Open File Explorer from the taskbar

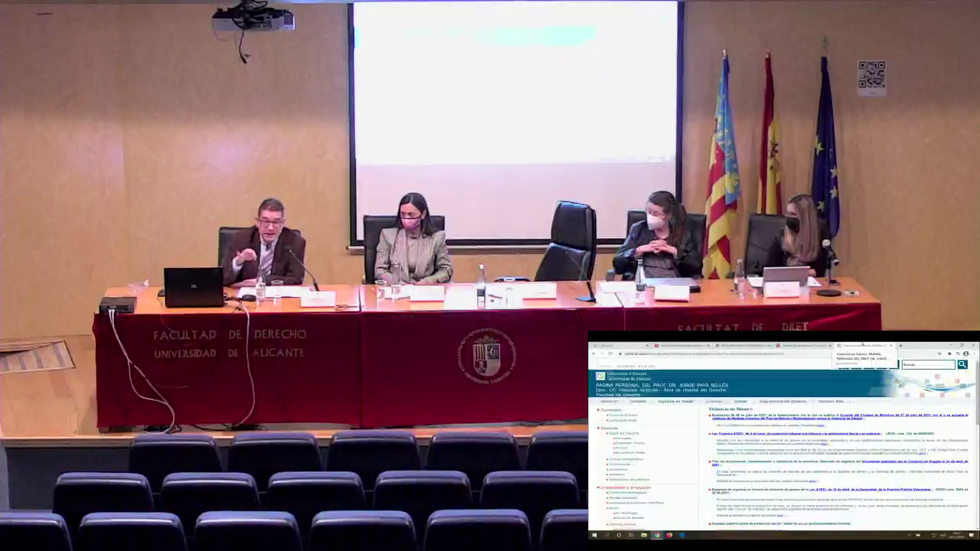pos(644,535)
